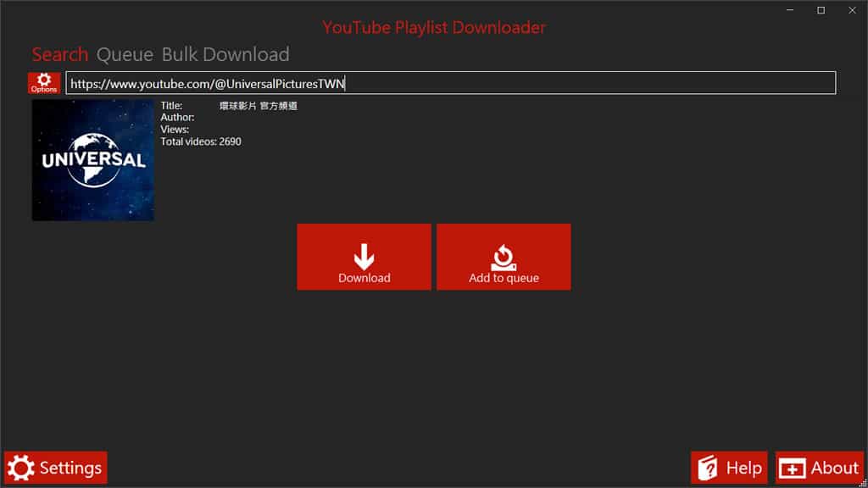Open the Options gear button
The image size is (868, 488).
(44, 83)
